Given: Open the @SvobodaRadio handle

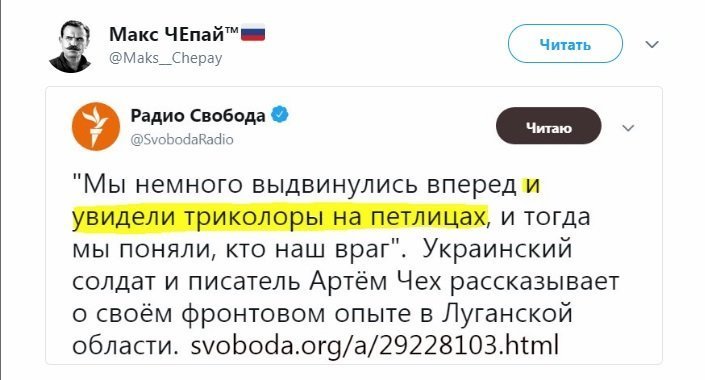Looking at the screenshot, I should point(182,139).
